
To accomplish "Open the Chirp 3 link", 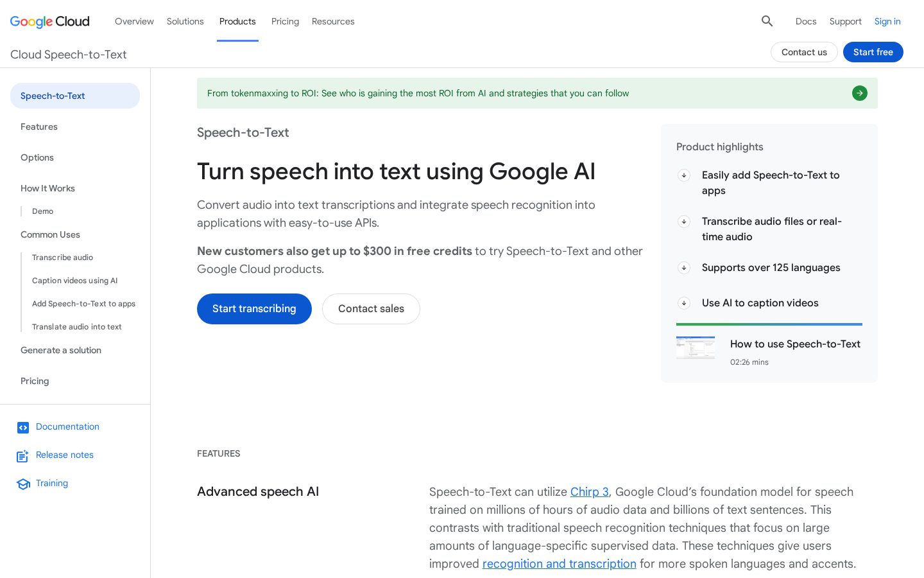I will (589, 492).
